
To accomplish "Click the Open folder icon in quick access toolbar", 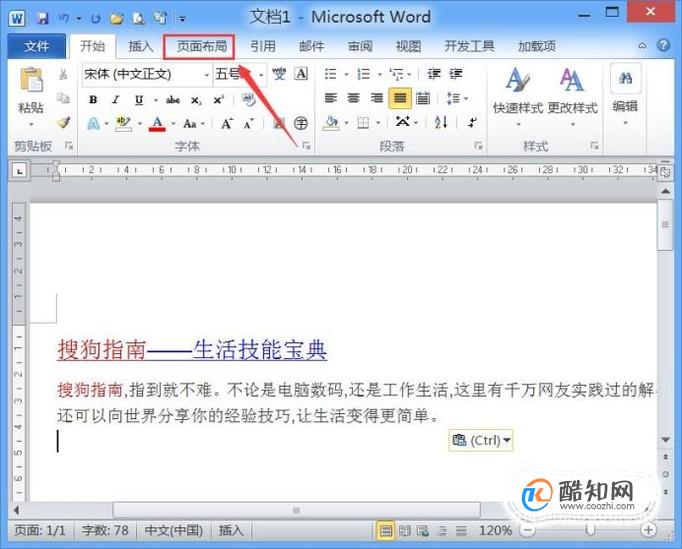I will [116, 19].
